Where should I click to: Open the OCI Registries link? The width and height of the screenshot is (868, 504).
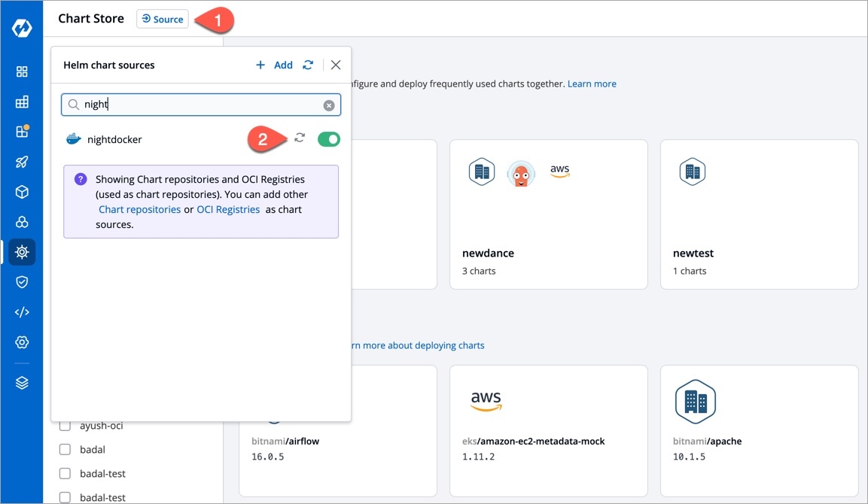click(x=228, y=210)
